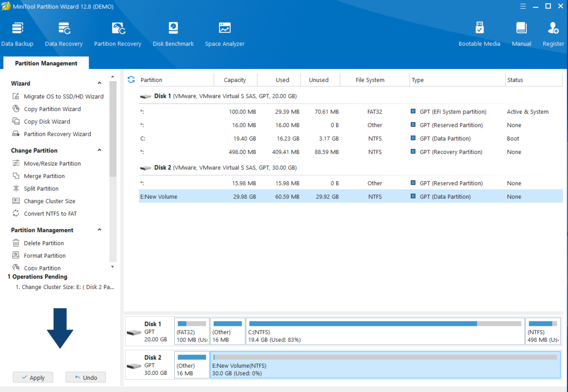Select the Disk 2 drive icon in the disk map
The height and width of the screenshot is (392, 568).
(134, 366)
